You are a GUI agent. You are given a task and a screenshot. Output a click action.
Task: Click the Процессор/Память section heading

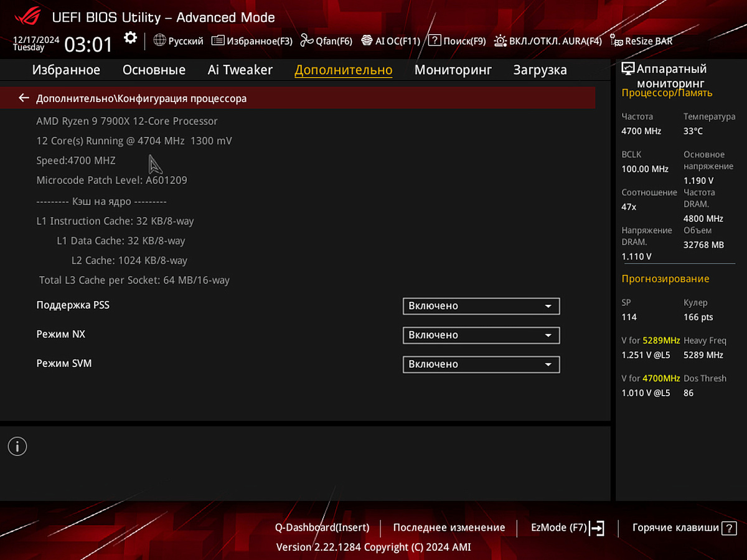[667, 93]
